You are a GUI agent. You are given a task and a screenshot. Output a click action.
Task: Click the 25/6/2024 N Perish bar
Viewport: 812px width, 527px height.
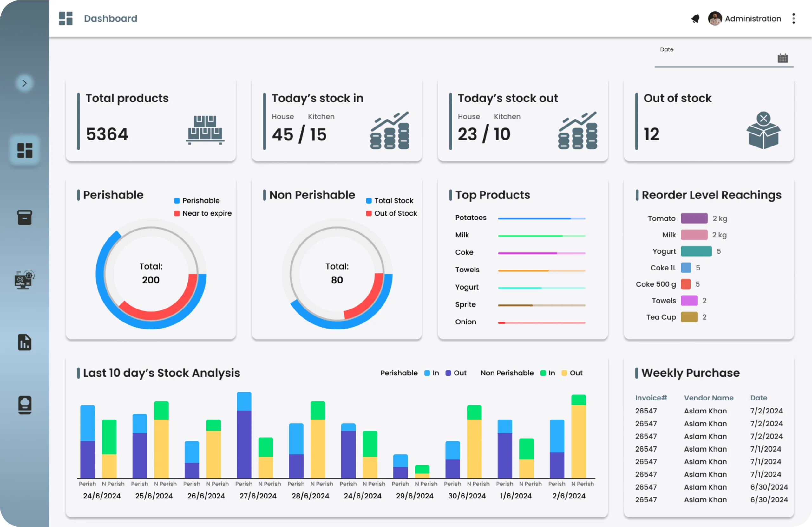click(161, 440)
